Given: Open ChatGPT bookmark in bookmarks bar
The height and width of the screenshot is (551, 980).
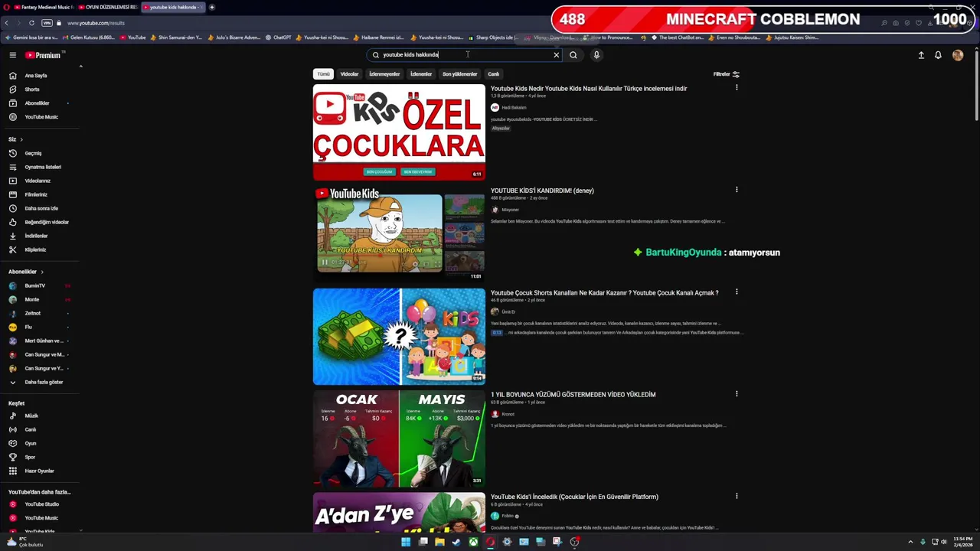Looking at the screenshot, I should point(278,37).
